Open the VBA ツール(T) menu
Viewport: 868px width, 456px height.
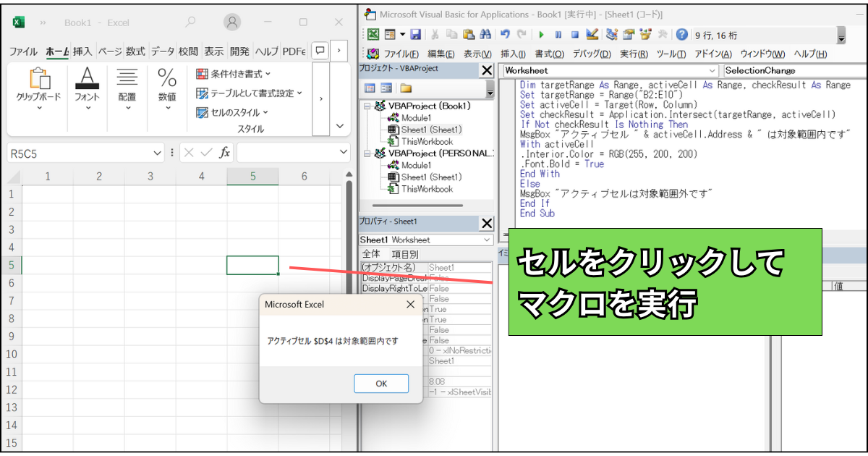click(x=671, y=54)
